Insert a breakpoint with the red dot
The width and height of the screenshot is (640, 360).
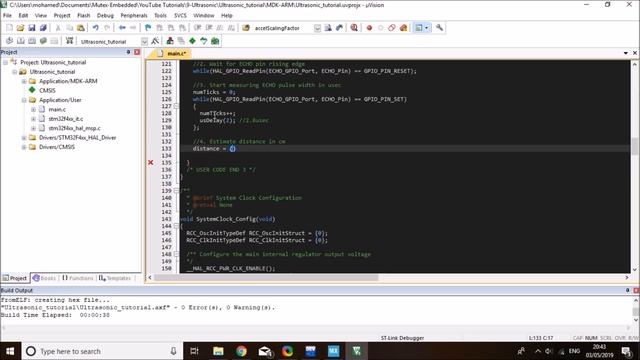[x=369, y=28]
